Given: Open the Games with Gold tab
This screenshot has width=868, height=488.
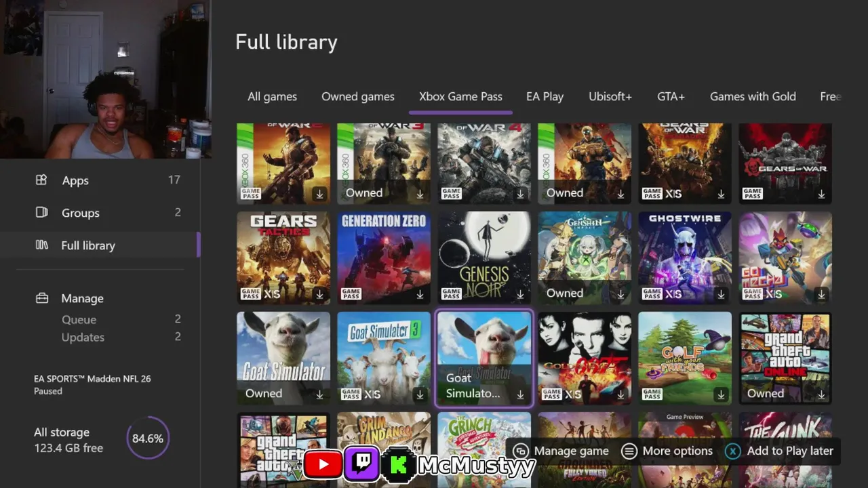Looking at the screenshot, I should [753, 96].
